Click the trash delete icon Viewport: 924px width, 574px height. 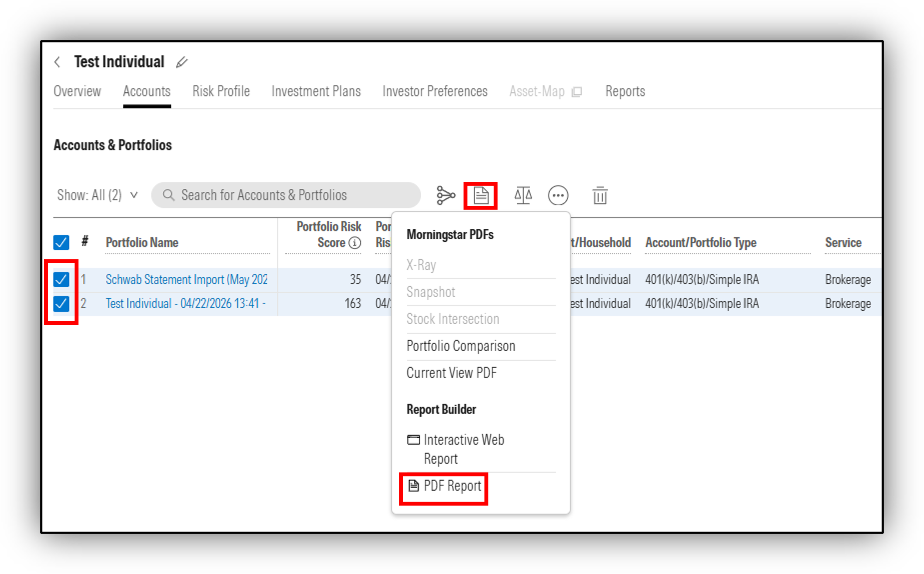(x=600, y=195)
